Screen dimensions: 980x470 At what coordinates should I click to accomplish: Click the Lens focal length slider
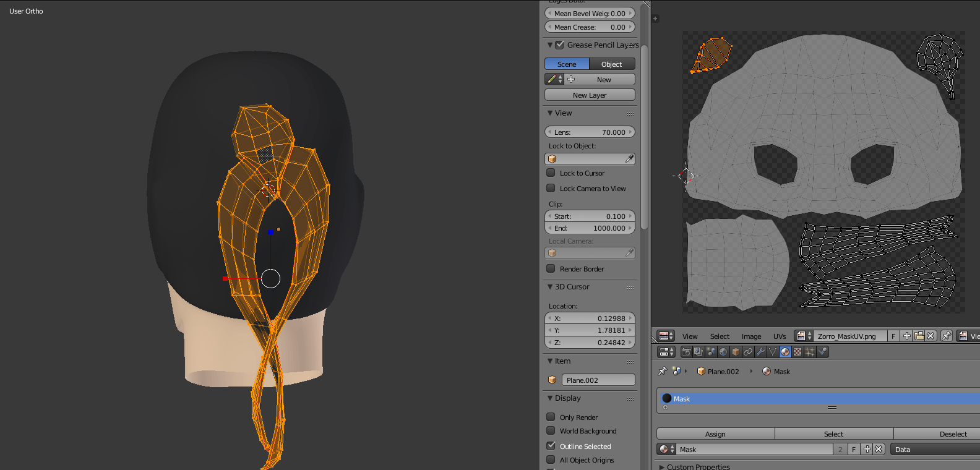coord(590,132)
